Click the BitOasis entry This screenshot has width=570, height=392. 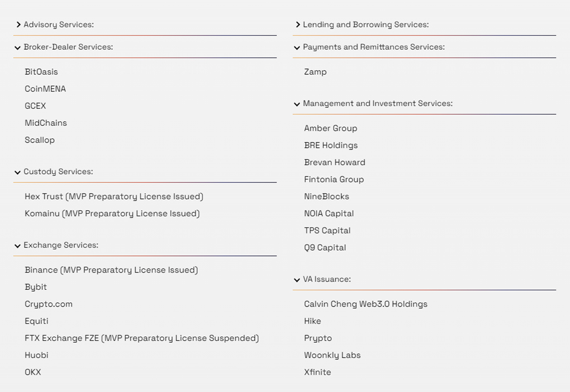point(41,72)
